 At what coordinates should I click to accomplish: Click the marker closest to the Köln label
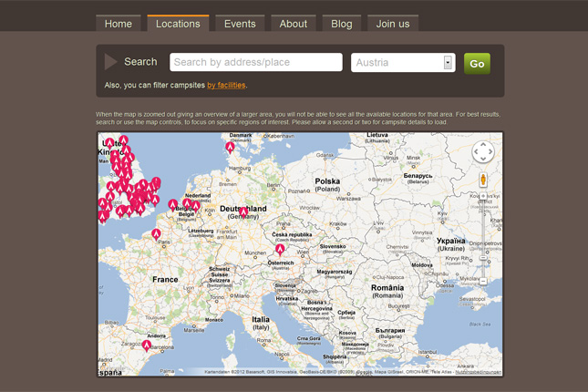pos(196,206)
